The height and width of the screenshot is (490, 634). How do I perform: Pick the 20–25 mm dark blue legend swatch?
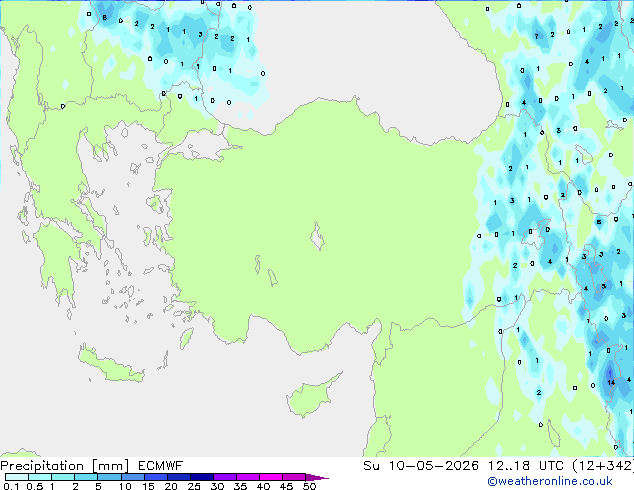click(179, 477)
